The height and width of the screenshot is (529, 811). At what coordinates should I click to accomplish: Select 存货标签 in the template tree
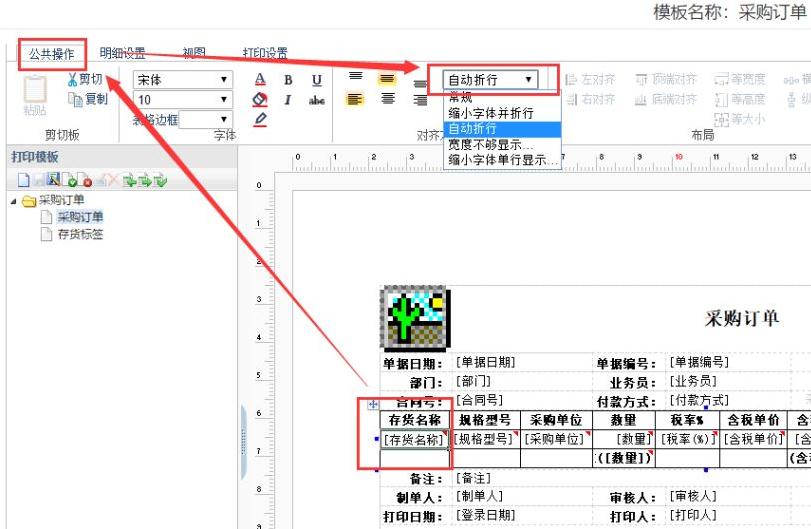[x=80, y=234]
